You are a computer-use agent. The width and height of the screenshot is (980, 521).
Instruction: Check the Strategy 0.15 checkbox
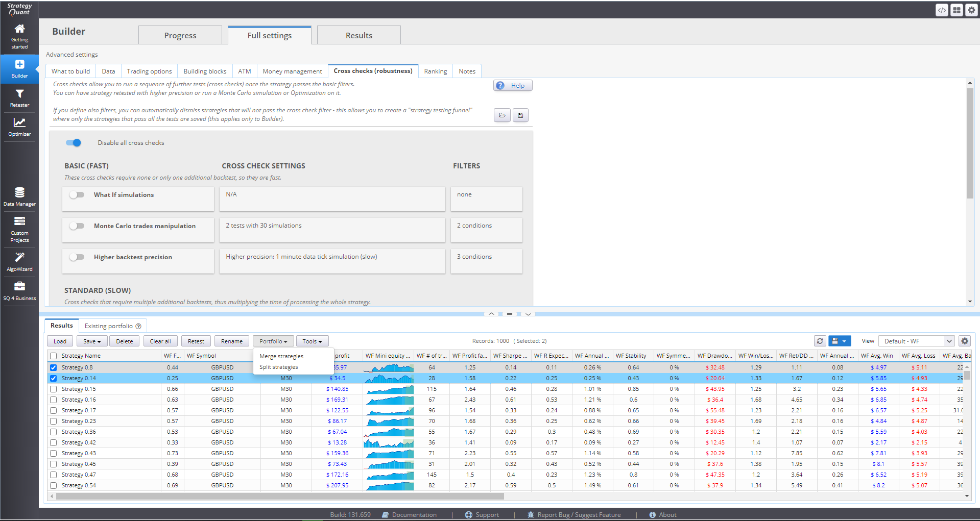pyautogui.click(x=53, y=389)
